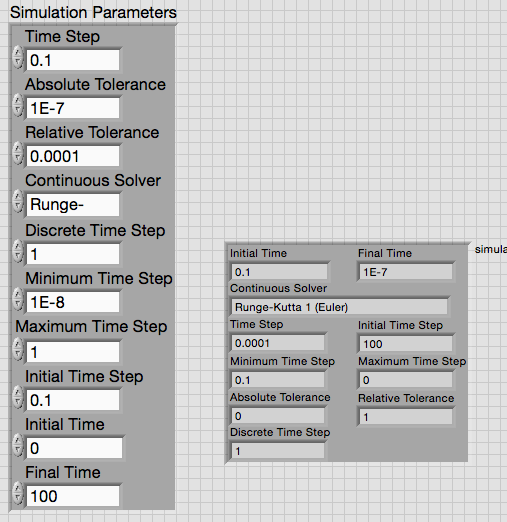Click the Final Time stepper arrows

(18, 493)
